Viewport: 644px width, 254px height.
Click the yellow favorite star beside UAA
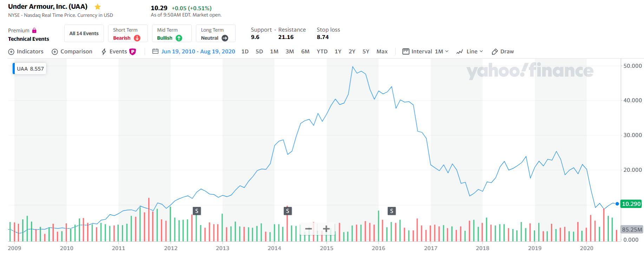(x=98, y=7)
